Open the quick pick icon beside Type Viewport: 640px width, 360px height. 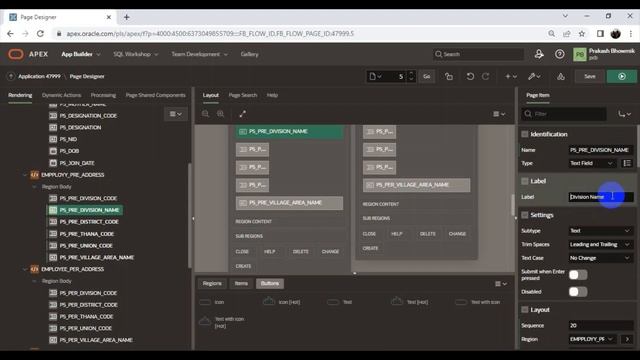627,163
